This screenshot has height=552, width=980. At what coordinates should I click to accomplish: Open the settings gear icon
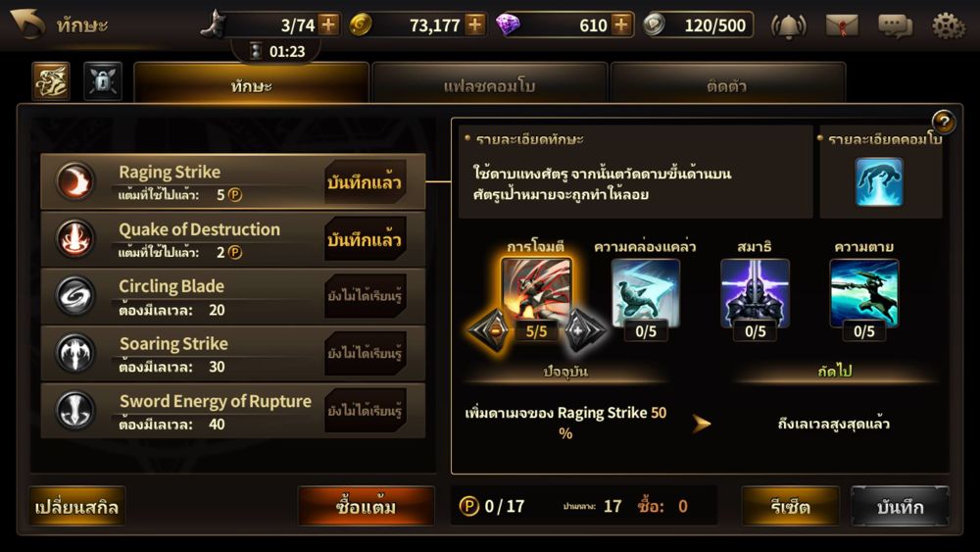click(x=948, y=25)
